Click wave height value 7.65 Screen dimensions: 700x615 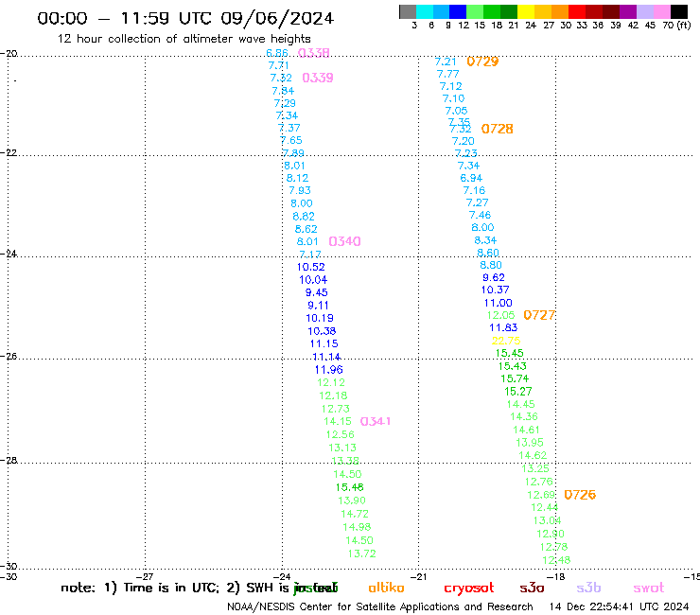(x=291, y=140)
